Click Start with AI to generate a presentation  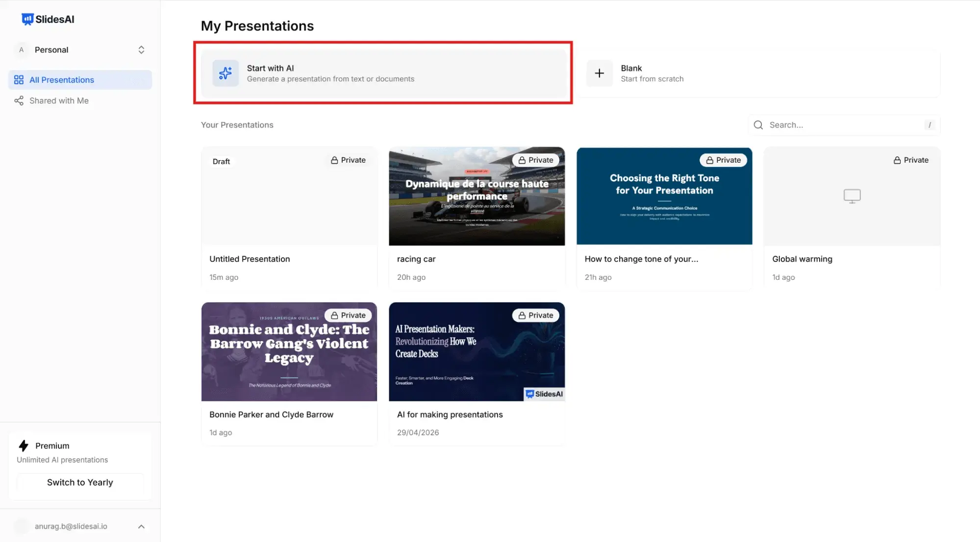(384, 74)
